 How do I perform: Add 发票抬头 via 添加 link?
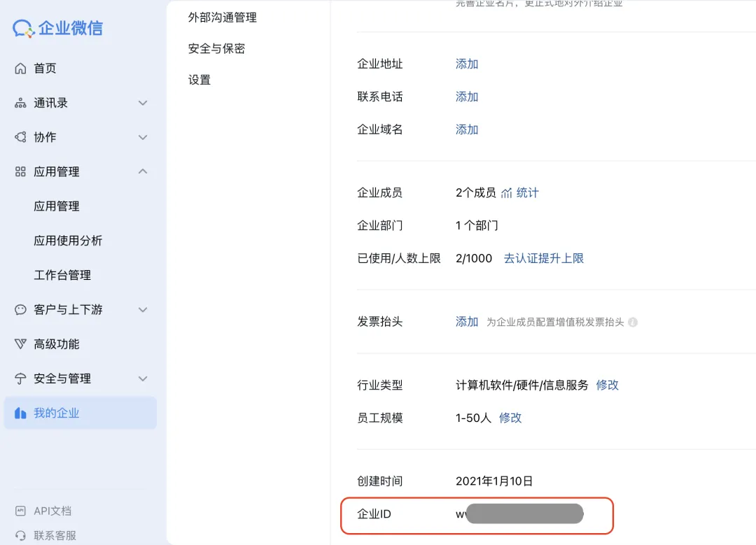(x=467, y=322)
